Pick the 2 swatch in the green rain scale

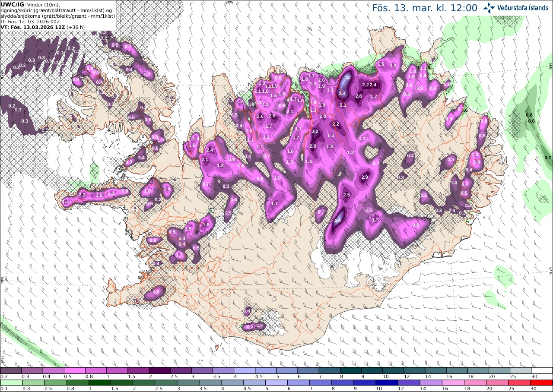143,383
